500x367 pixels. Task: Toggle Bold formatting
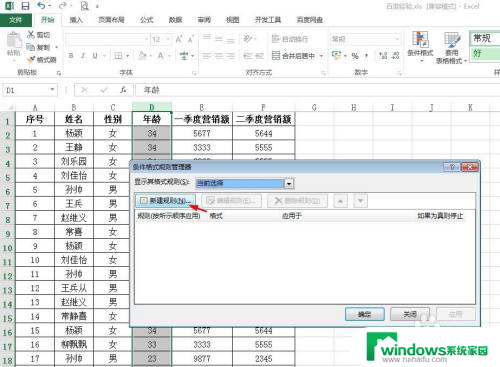coord(71,56)
